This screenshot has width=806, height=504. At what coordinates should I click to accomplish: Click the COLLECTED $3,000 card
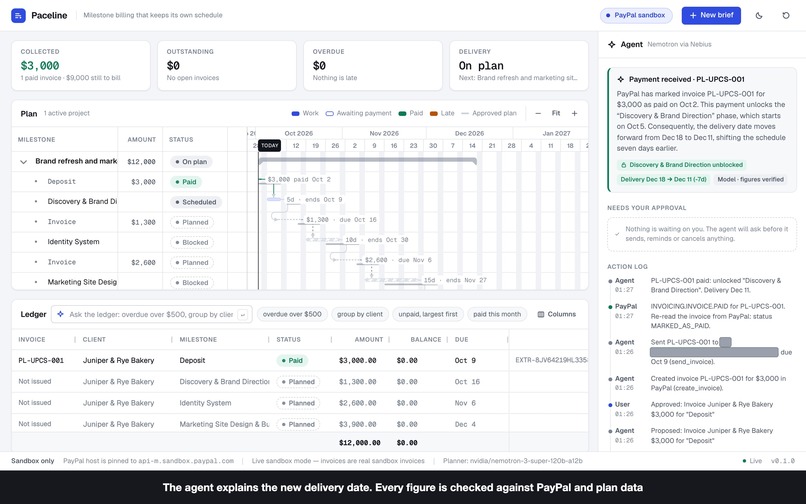coord(81,65)
